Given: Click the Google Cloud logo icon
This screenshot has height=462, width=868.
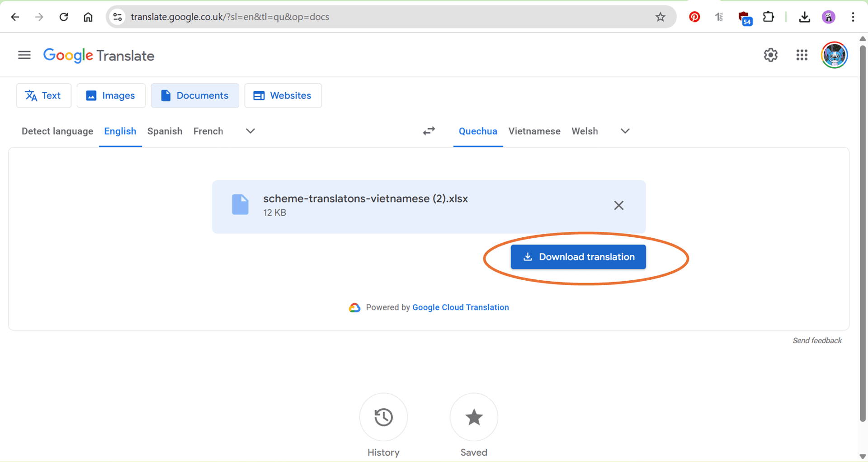Looking at the screenshot, I should click(x=354, y=307).
